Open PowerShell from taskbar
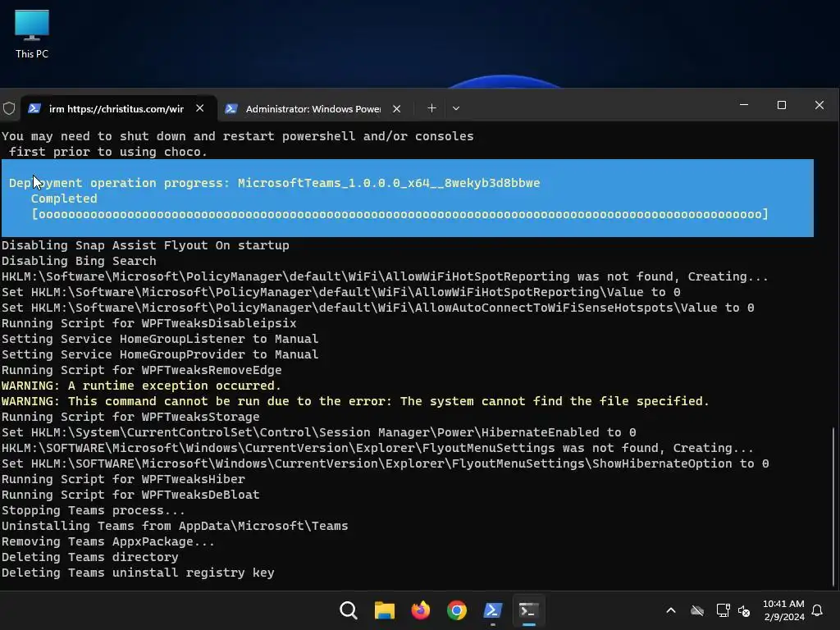 pos(493,610)
